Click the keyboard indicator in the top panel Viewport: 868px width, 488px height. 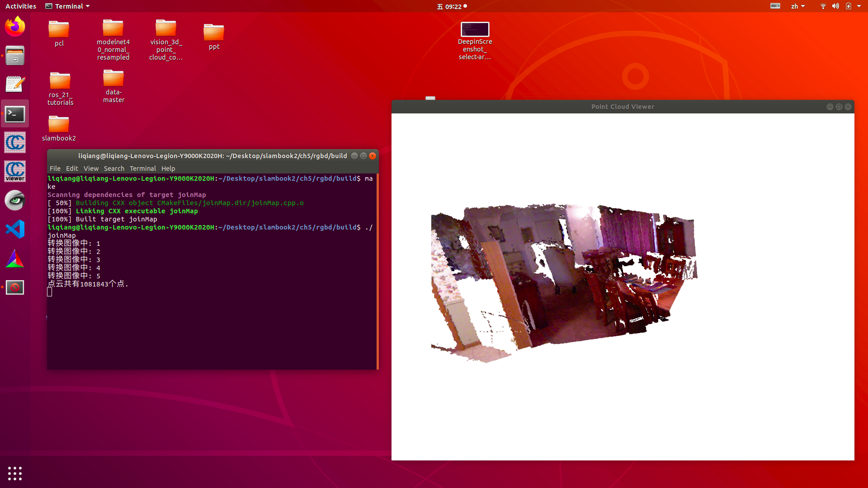pos(775,6)
